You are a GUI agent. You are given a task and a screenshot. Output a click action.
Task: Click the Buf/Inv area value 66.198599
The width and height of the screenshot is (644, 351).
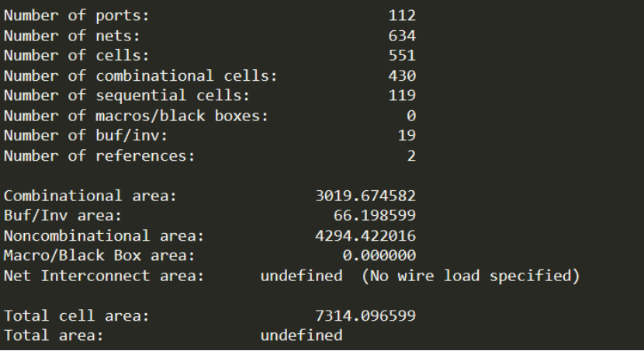tap(375, 215)
